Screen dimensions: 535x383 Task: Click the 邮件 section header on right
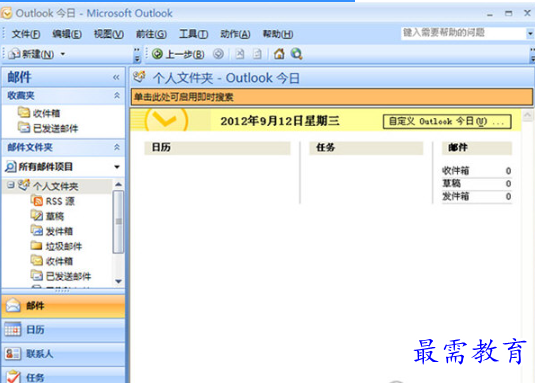click(477, 148)
